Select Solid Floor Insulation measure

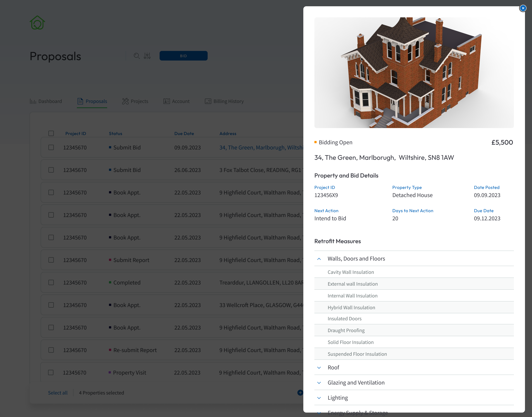[414, 342]
